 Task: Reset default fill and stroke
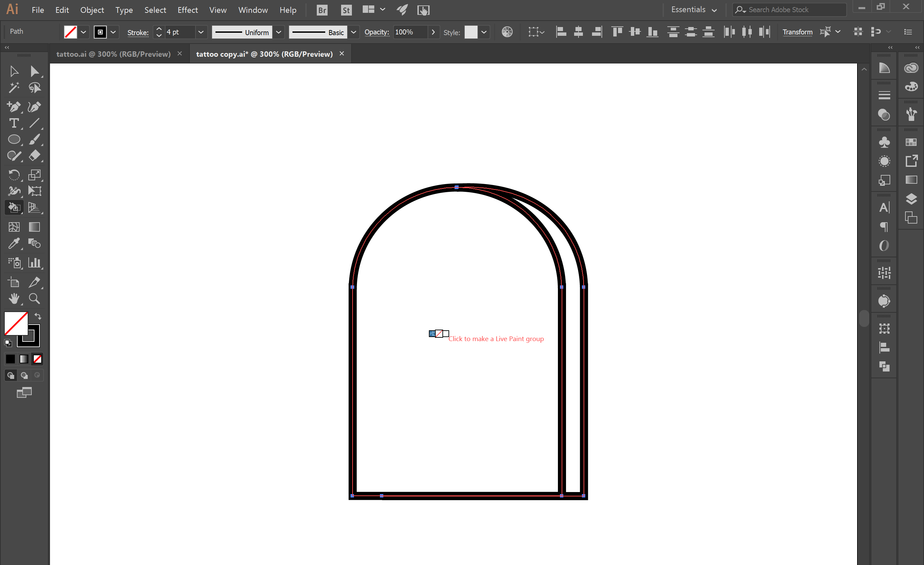[8, 343]
